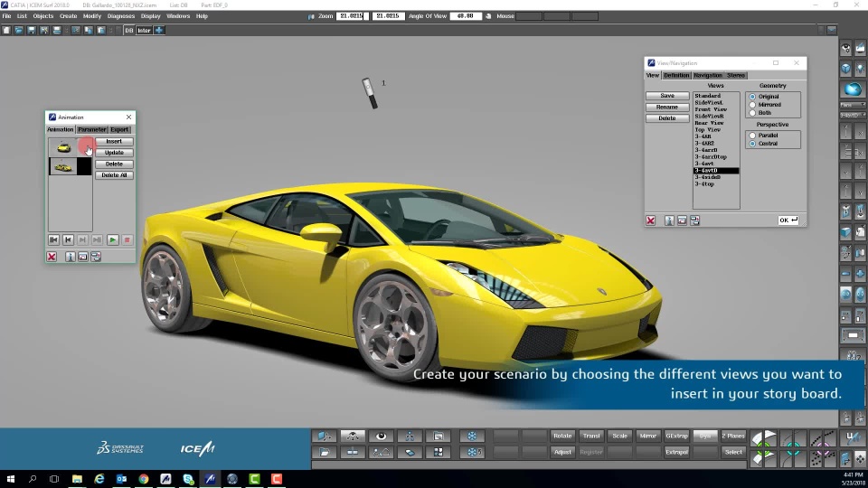Viewport: 868px width, 488px height.
Task: Click the Angle Of View input field
Action: (x=467, y=16)
